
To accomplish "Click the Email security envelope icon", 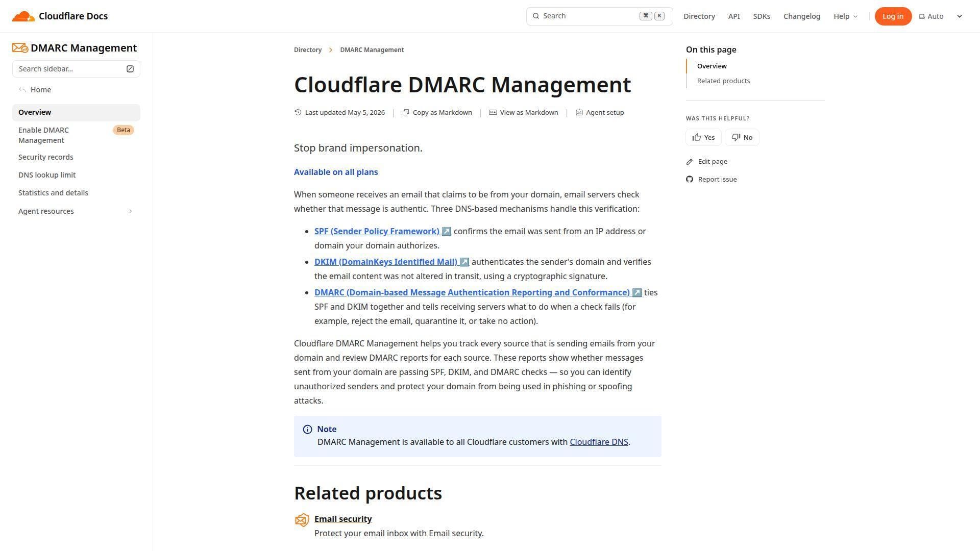I will 302,520.
